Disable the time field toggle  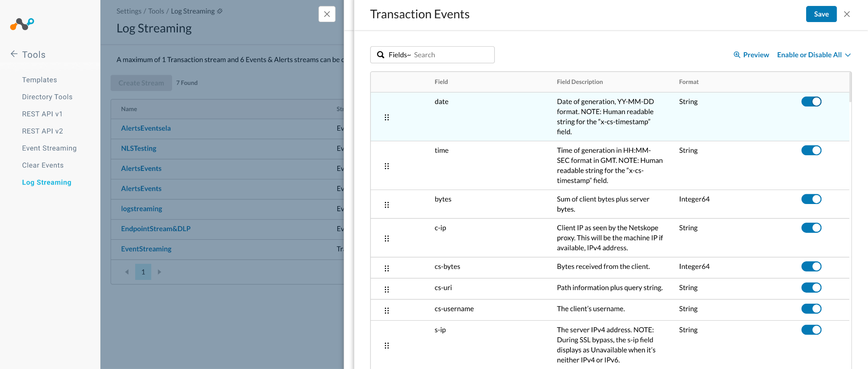pos(811,150)
